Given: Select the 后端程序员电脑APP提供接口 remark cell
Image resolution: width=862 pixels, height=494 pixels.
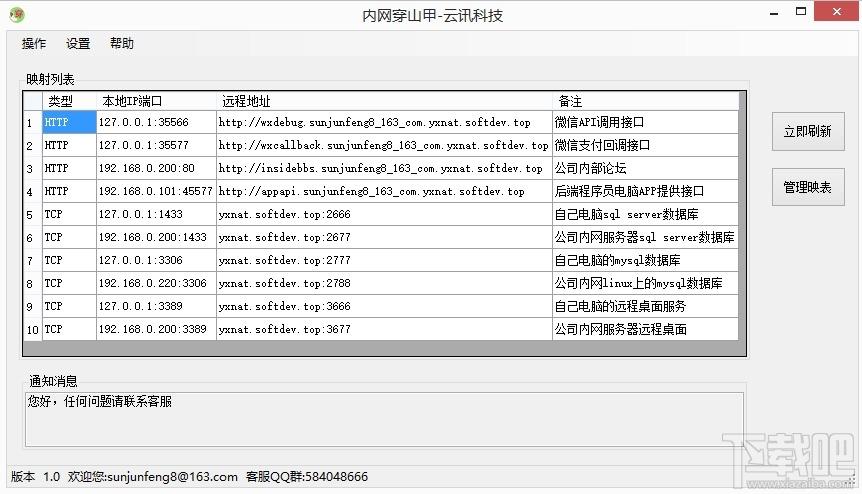Looking at the screenshot, I should 645,191.
